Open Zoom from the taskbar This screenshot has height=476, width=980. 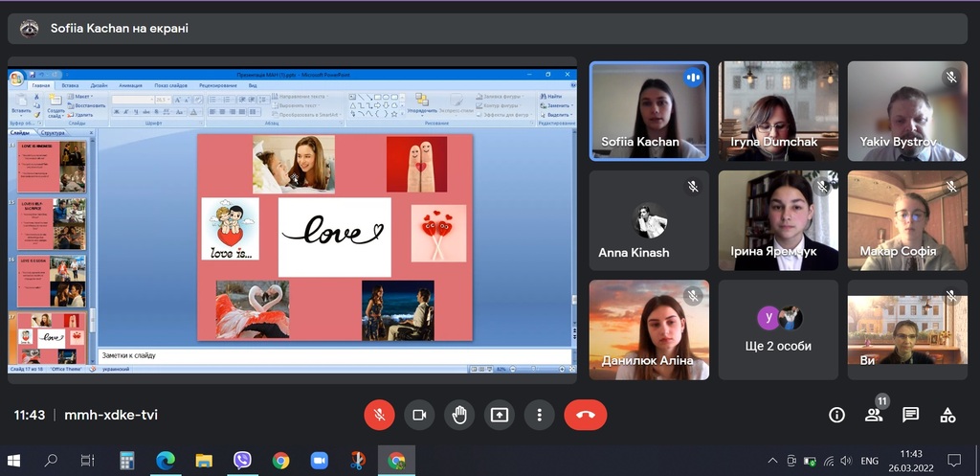(320, 461)
